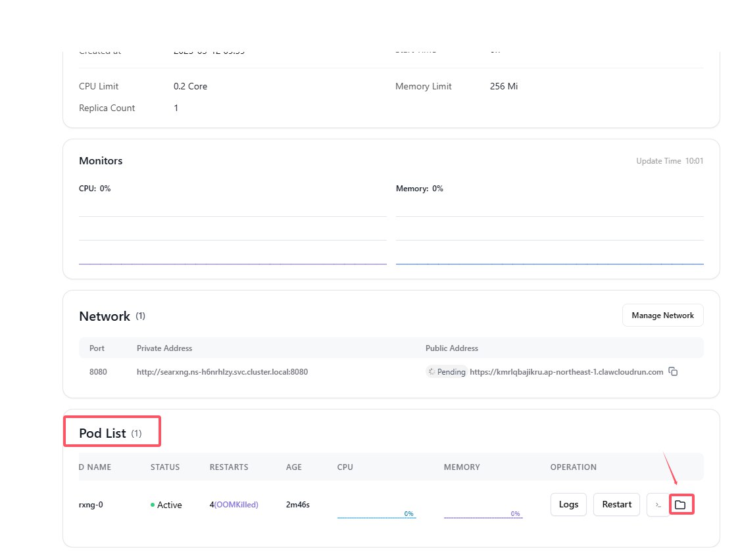Screen dimensions: 740x560
Task: Click the Logs button for the pod
Action: pyautogui.click(x=568, y=504)
